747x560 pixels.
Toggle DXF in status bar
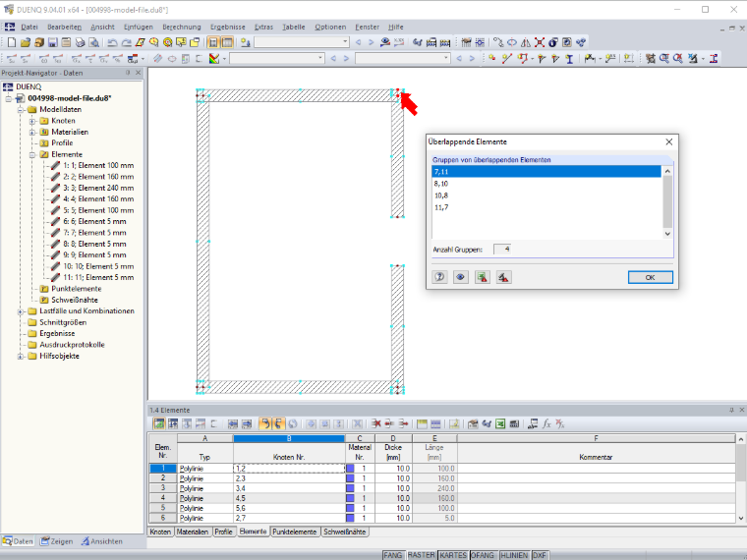(540, 555)
